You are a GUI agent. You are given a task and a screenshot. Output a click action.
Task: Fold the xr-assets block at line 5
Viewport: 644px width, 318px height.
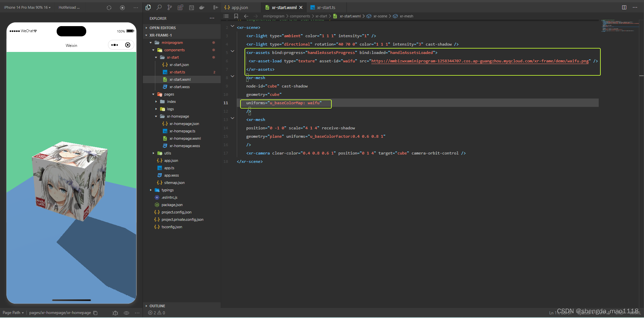232,51
